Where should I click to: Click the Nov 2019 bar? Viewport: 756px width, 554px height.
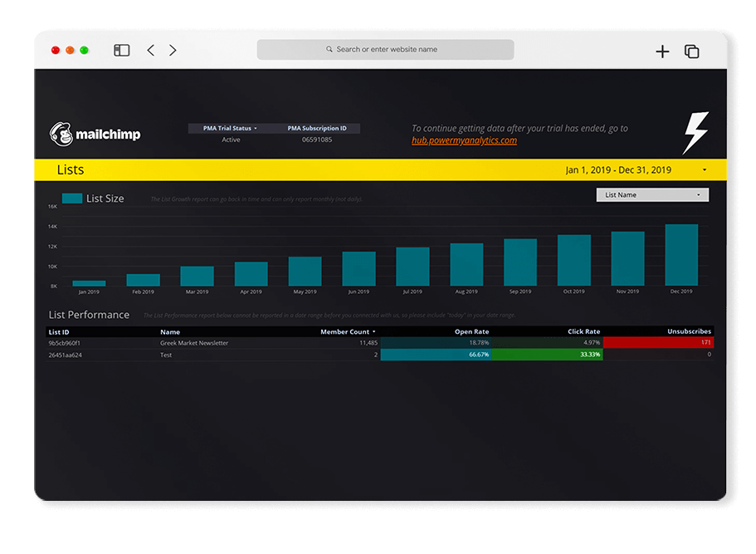[627, 258]
